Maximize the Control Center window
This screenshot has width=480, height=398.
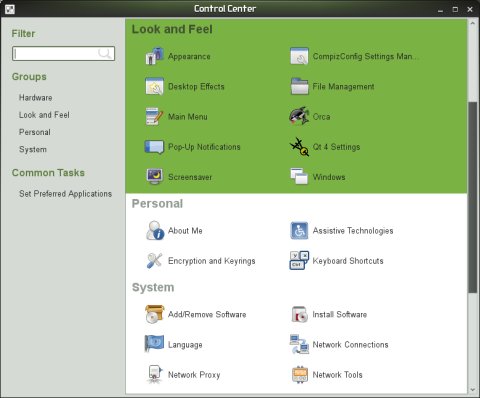point(455,9)
